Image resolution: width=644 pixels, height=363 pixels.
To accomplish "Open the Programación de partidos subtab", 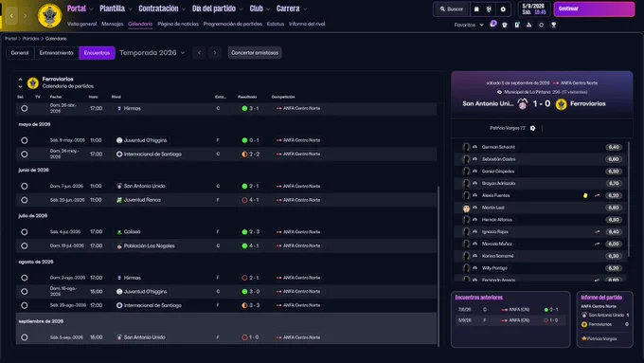I will point(232,24).
